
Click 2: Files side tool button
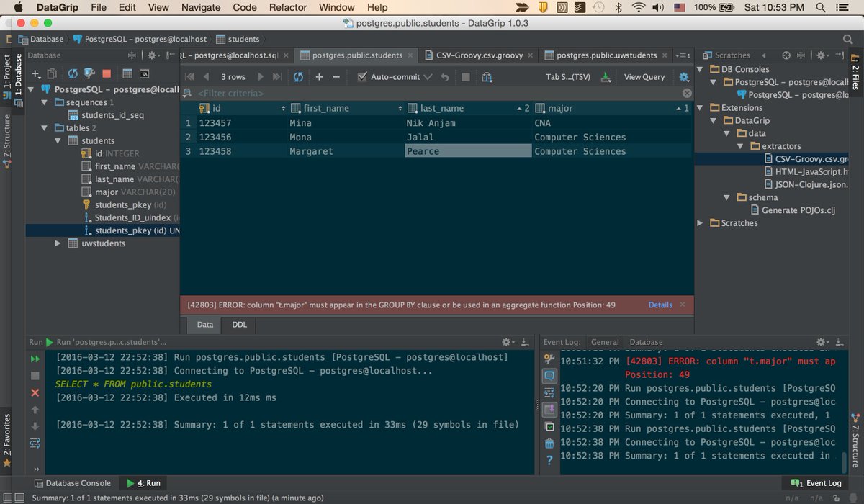[x=855, y=73]
